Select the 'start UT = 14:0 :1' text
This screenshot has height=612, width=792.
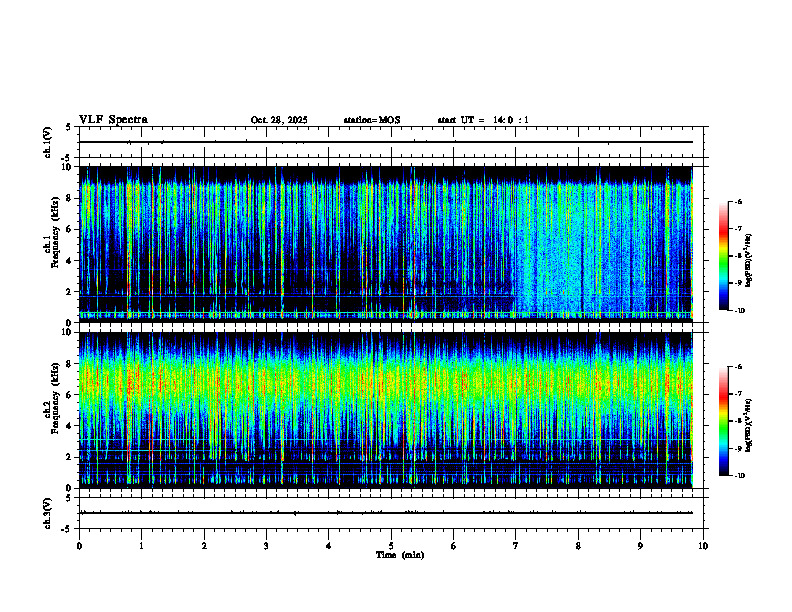pyautogui.click(x=483, y=120)
